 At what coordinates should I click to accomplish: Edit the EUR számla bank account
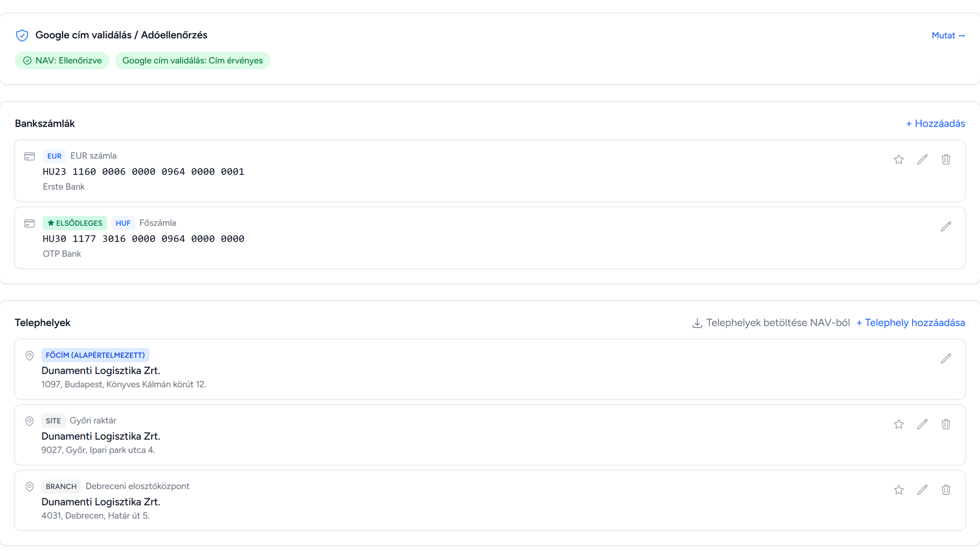(922, 160)
